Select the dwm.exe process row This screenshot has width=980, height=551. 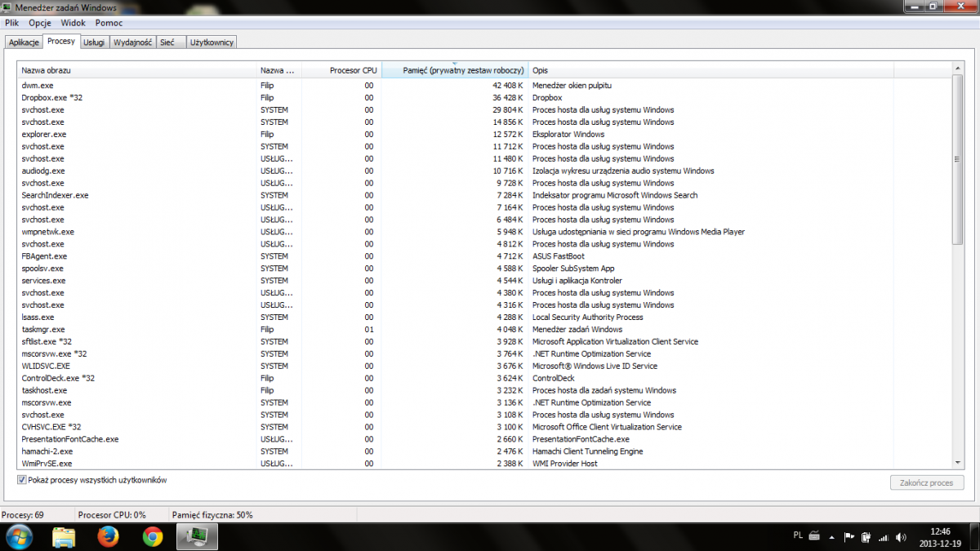485,85
